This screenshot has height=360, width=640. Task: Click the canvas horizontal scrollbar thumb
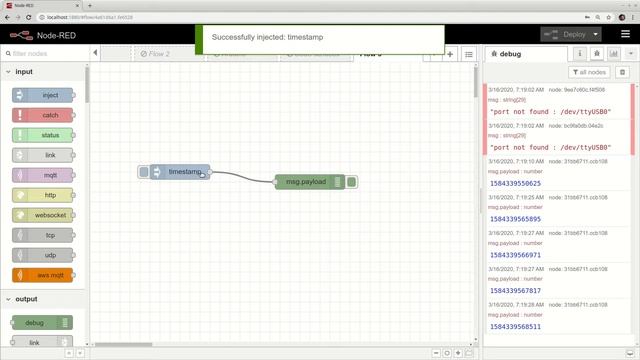[124, 344]
